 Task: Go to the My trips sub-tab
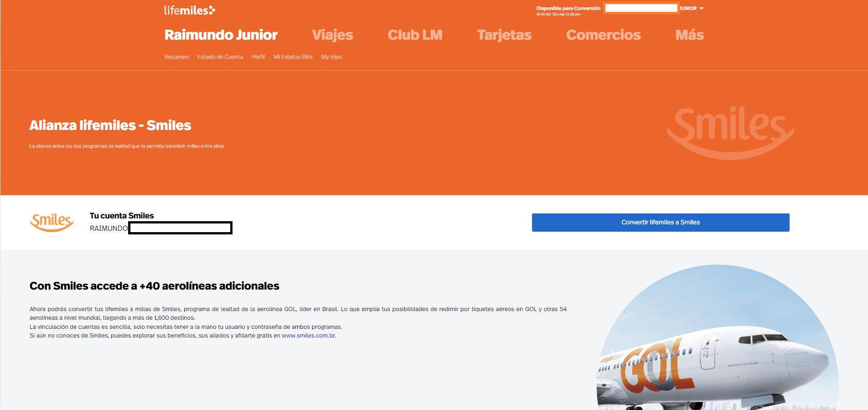(331, 57)
